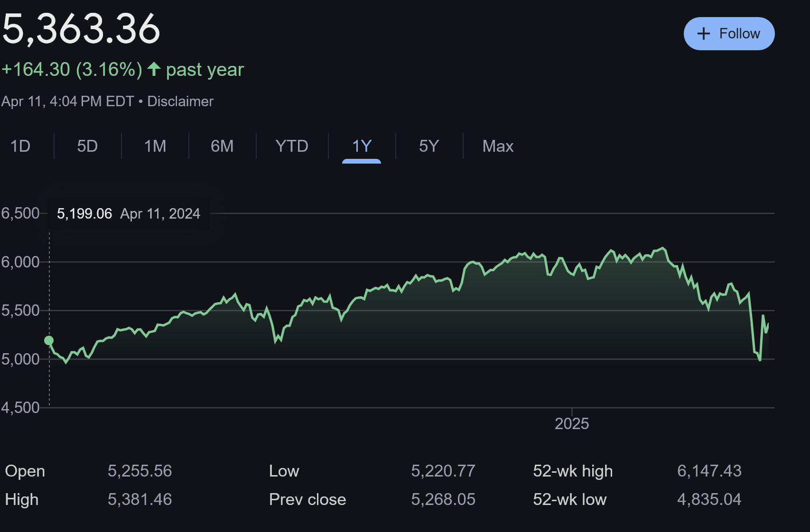Open the 5Y chart view

[429, 146]
